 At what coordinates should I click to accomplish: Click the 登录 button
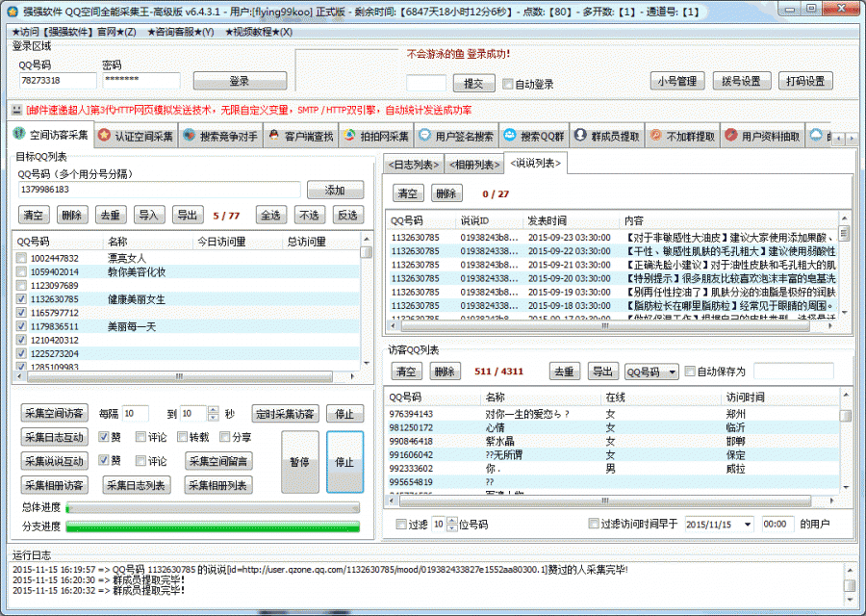point(240,81)
